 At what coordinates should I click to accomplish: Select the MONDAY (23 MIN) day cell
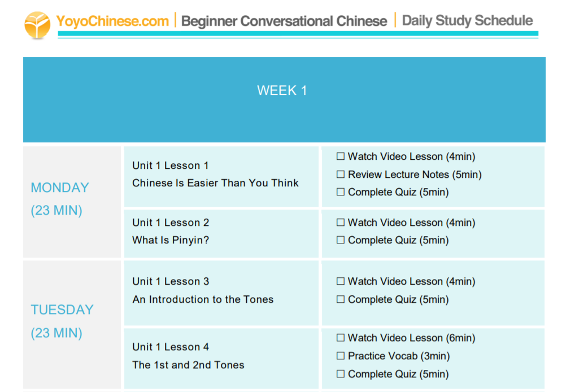click(x=60, y=199)
